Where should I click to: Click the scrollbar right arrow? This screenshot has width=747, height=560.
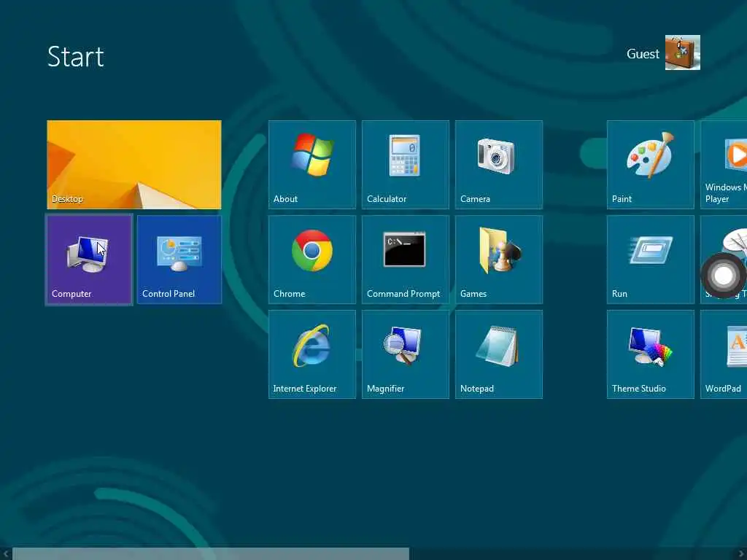click(x=741, y=554)
